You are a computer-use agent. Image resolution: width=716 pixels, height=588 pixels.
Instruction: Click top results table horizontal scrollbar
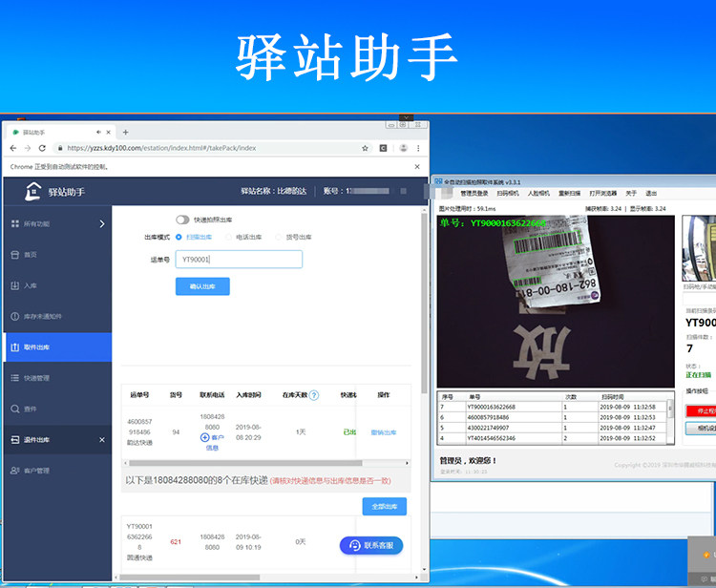[x=245, y=463]
